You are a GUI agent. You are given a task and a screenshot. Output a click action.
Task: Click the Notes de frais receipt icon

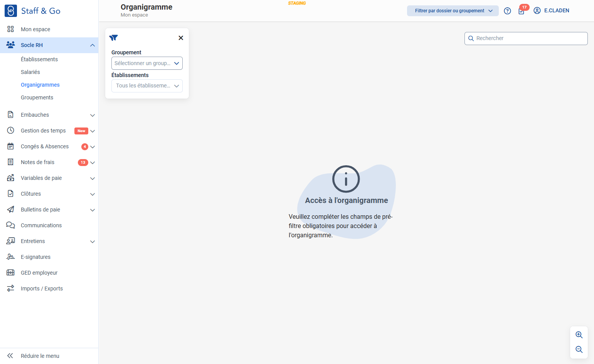tap(11, 162)
